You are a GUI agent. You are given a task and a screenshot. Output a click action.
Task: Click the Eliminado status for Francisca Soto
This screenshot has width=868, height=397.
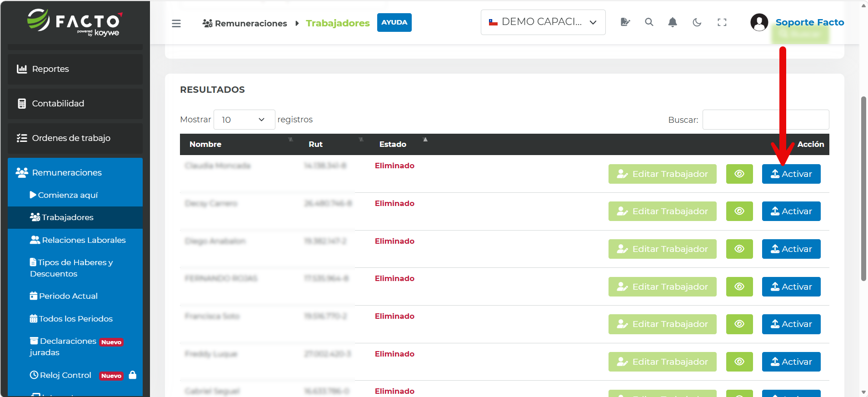(394, 316)
